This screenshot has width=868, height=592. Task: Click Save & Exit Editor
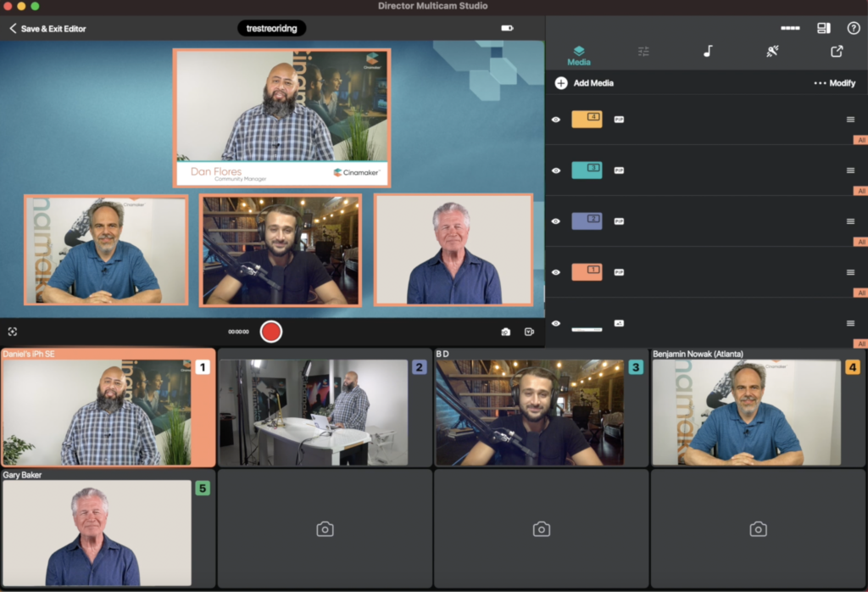click(47, 28)
